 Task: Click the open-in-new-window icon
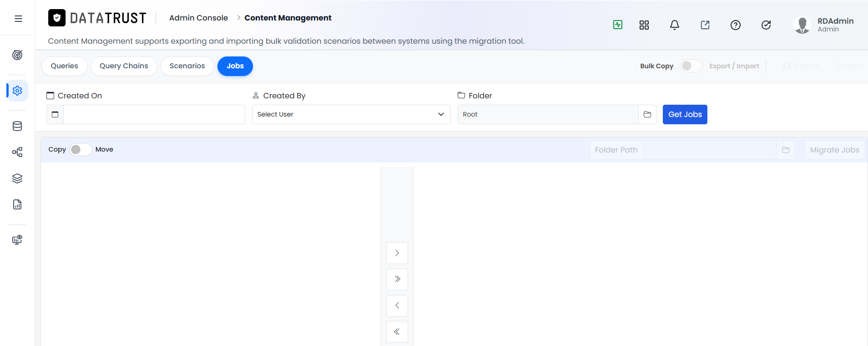pyautogui.click(x=705, y=25)
